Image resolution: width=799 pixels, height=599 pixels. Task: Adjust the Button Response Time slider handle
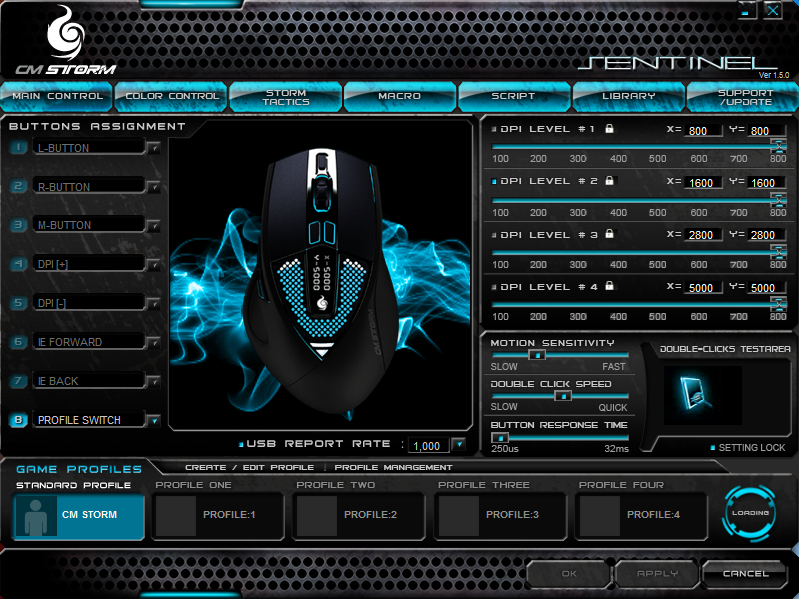tap(500, 438)
